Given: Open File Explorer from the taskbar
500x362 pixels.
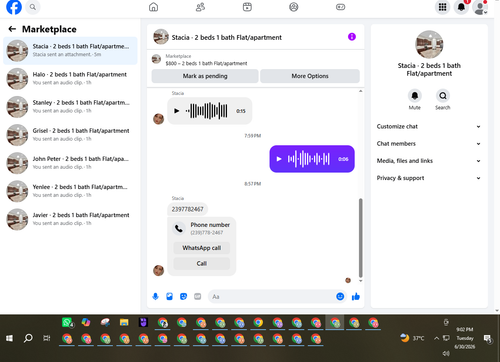Looking at the screenshot, I should [x=124, y=322].
